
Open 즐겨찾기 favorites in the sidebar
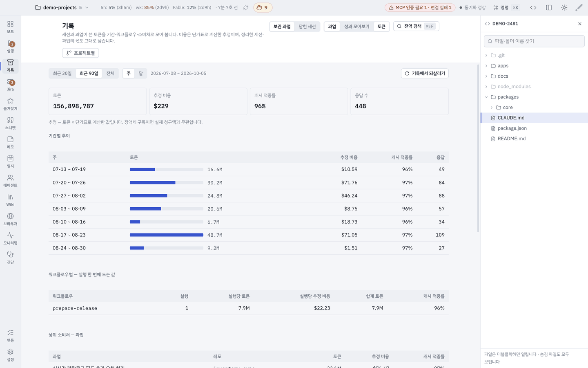click(x=10, y=104)
